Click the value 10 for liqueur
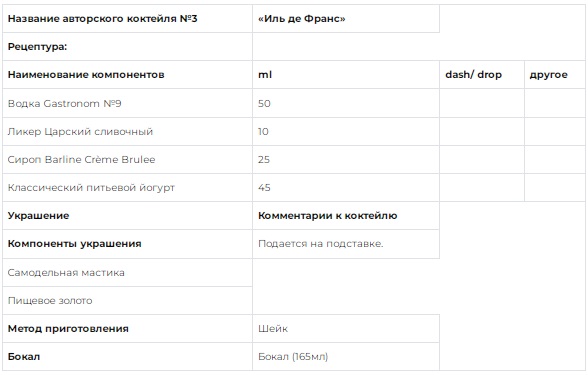Viewport: 588px width, 375px height. (x=263, y=132)
